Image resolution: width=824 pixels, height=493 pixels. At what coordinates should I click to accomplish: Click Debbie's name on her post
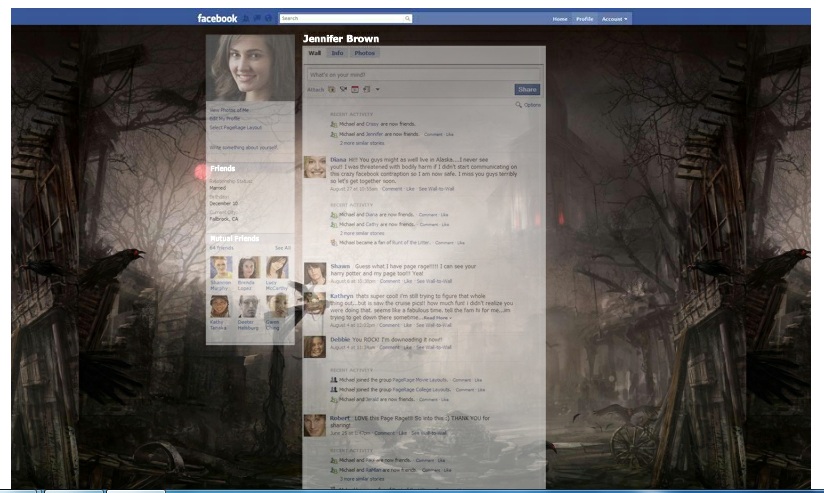(x=340, y=340)
